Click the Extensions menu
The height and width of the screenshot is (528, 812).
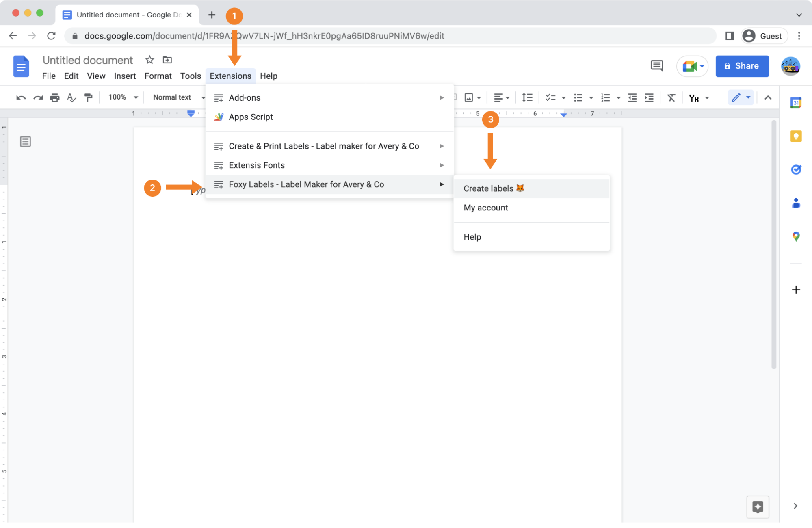[230, 76]
